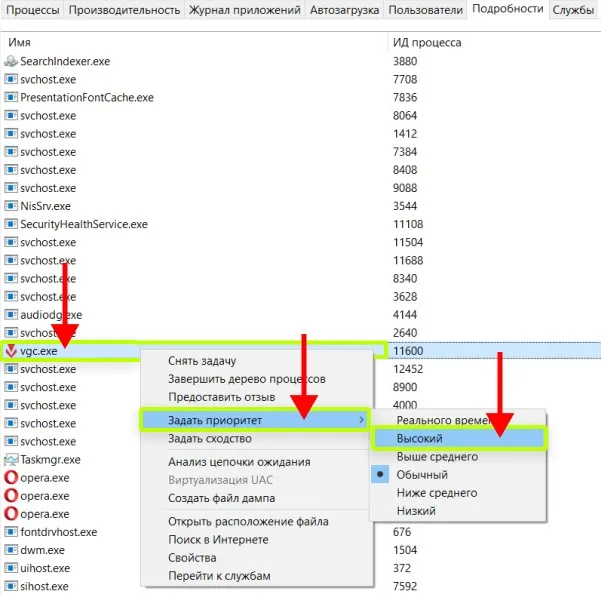Choose Снять задачу from context menu
Image resolution: width=601 pixels, height=596 pixels.
coord(257,361)
